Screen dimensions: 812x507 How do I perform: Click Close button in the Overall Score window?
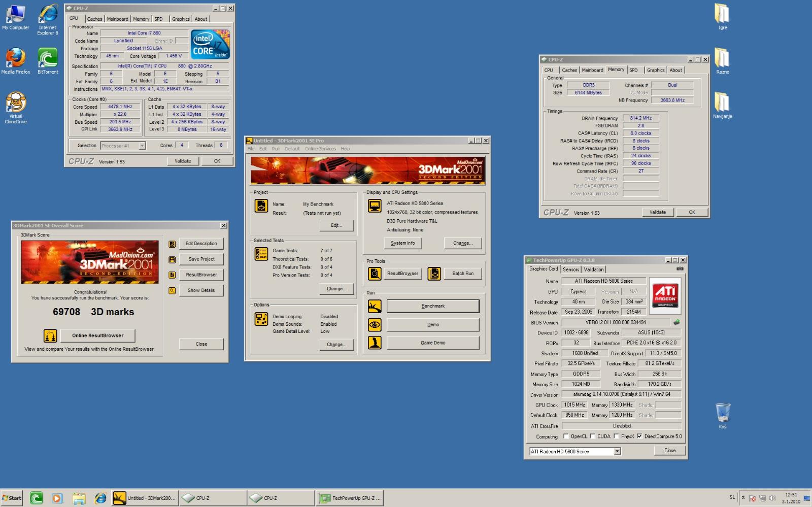pyautogui.click(x=201, y=344)
